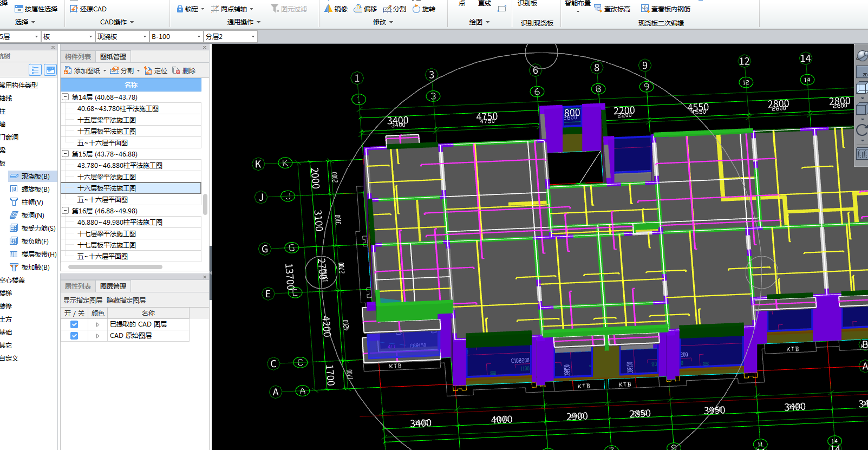Toggle 已提取的 CAD 图层 visibility checkbox
Image resolution: width=868 pixels, height=450 pixels.
(74, 324)
